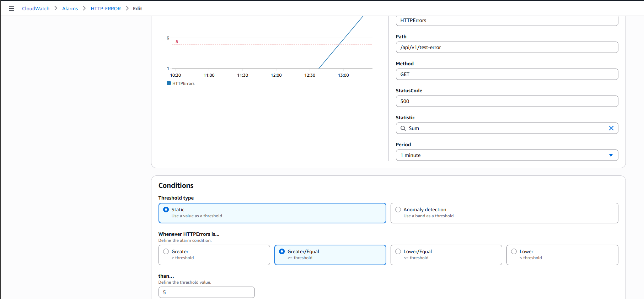Go to CloudWatch breadcrumb link

click(x=36, y=9)
